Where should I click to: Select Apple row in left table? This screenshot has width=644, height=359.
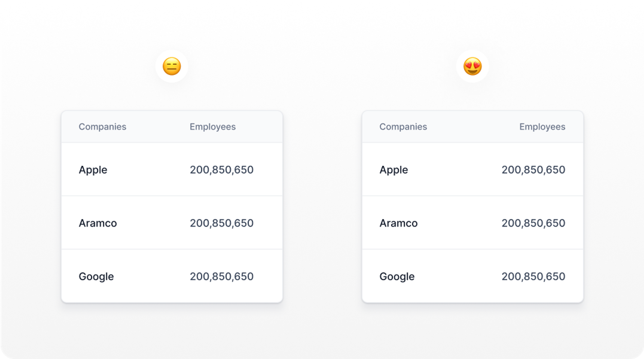click(172, 169)
